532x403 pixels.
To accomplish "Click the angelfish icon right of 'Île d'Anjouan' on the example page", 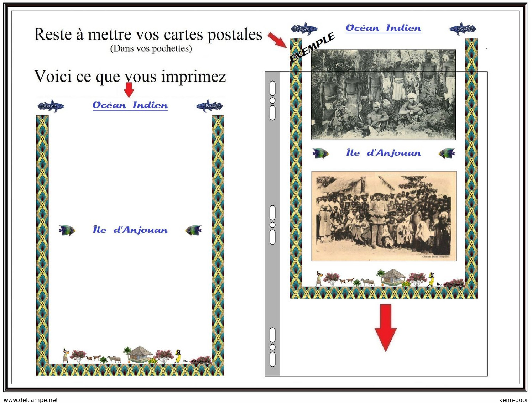I will [447, 153].
